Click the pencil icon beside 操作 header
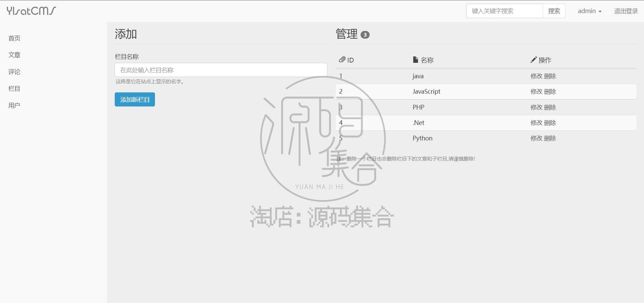The image size is (644, 303). point(533,60)
